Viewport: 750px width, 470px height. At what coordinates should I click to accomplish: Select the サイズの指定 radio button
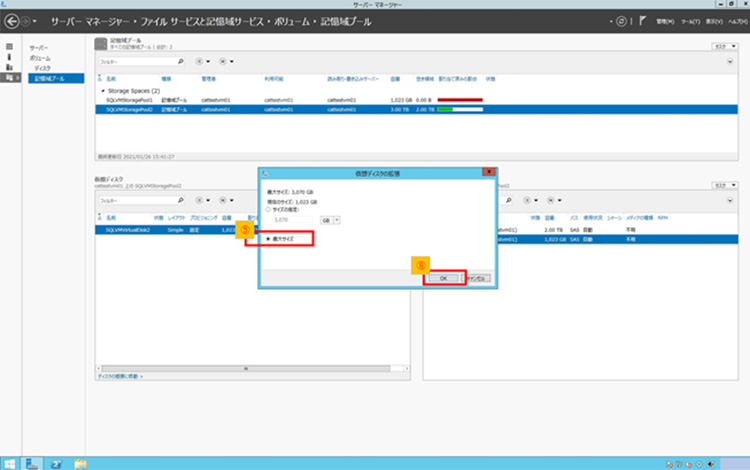pyautogui.click(x=269, y=209)
